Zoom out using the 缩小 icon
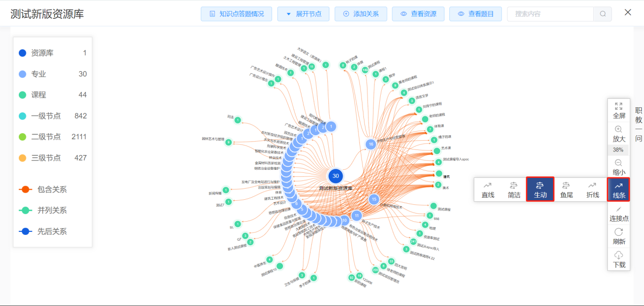 [x=619, y=163]
